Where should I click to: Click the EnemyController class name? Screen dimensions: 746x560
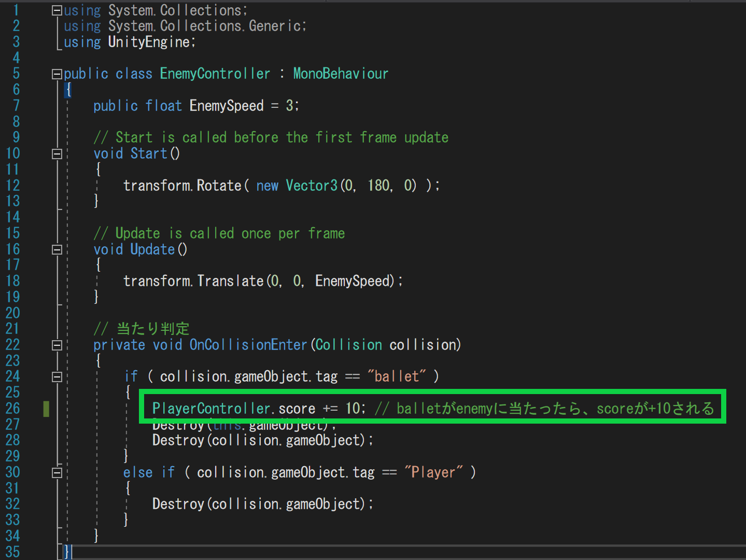coord(215,74)
